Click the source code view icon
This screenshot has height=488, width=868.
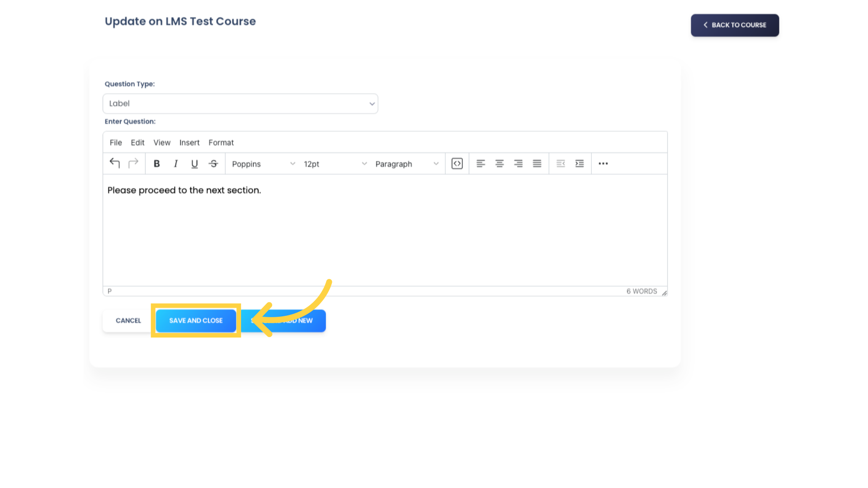pyautogui.click(x=457, y=163)
